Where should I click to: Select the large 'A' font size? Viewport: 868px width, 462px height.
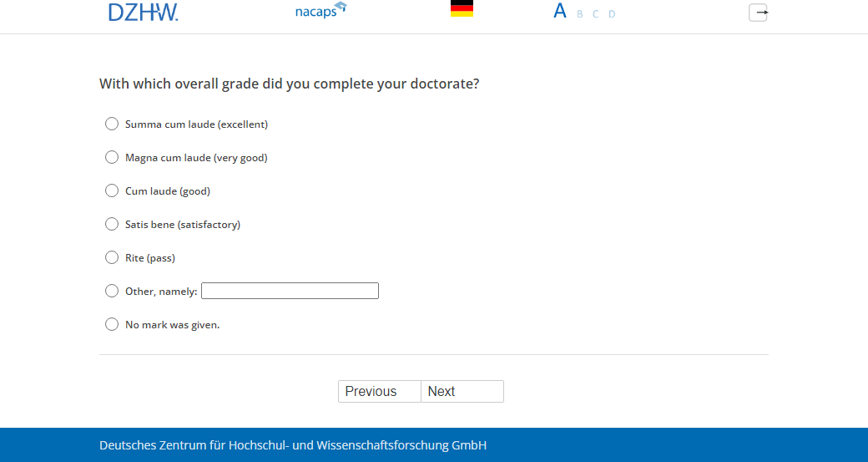point(560,11)
